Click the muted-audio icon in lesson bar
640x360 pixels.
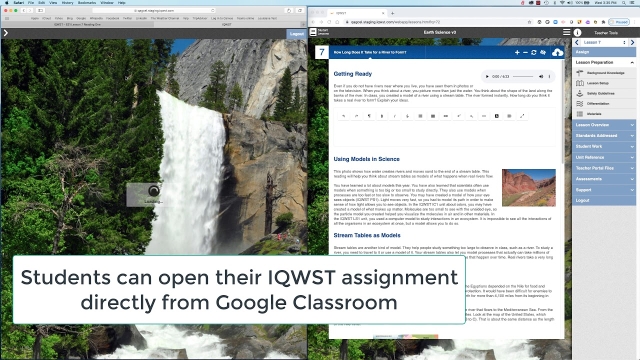543,52
